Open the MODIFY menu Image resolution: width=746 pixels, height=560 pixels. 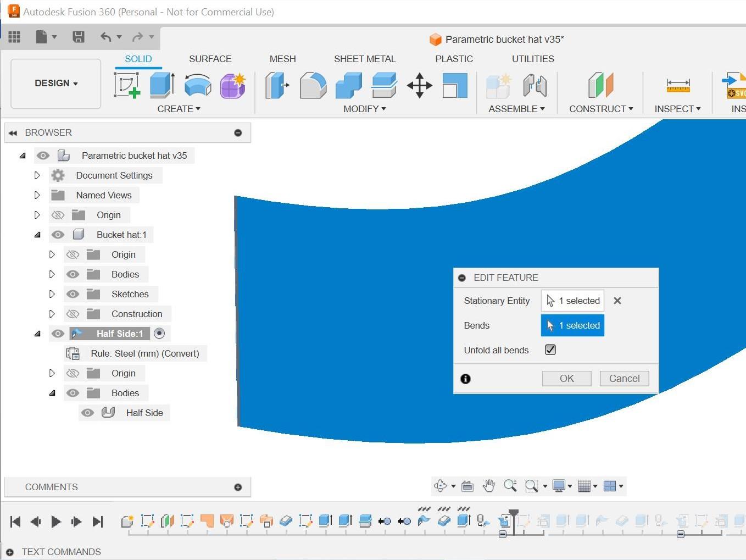(365, 109)
